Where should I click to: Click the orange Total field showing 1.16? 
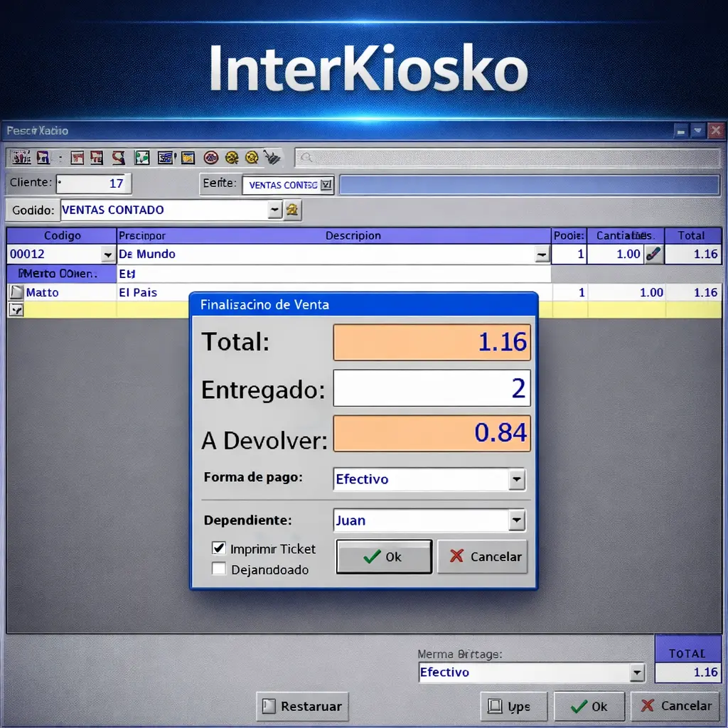[432, 342]
